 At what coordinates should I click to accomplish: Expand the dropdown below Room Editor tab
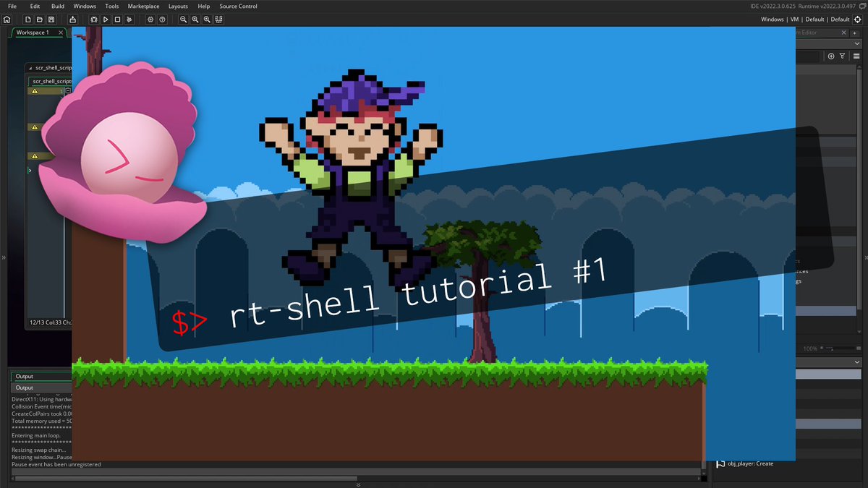coord(856,44)
